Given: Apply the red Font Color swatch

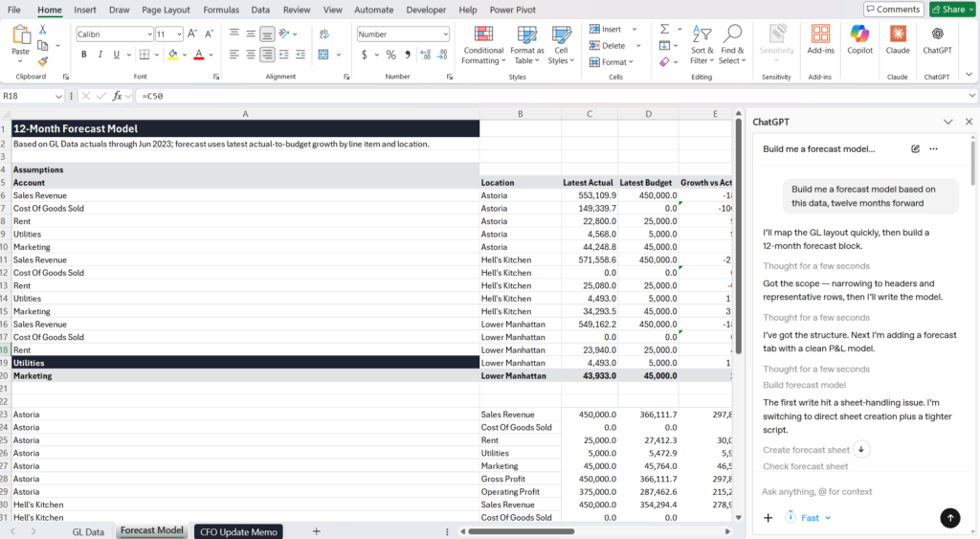Looking at the screenshot, I should pos(199,55).
